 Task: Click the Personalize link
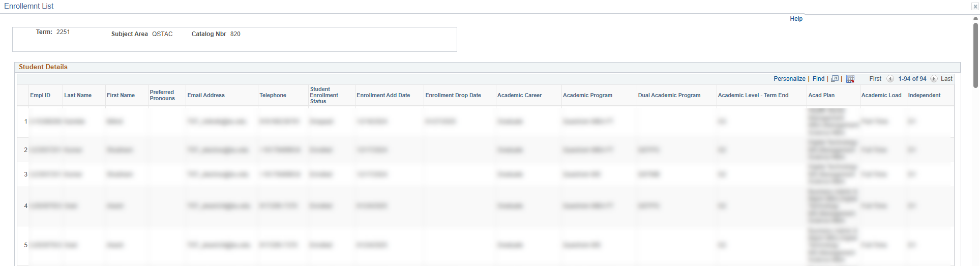[x=789, y=79]
